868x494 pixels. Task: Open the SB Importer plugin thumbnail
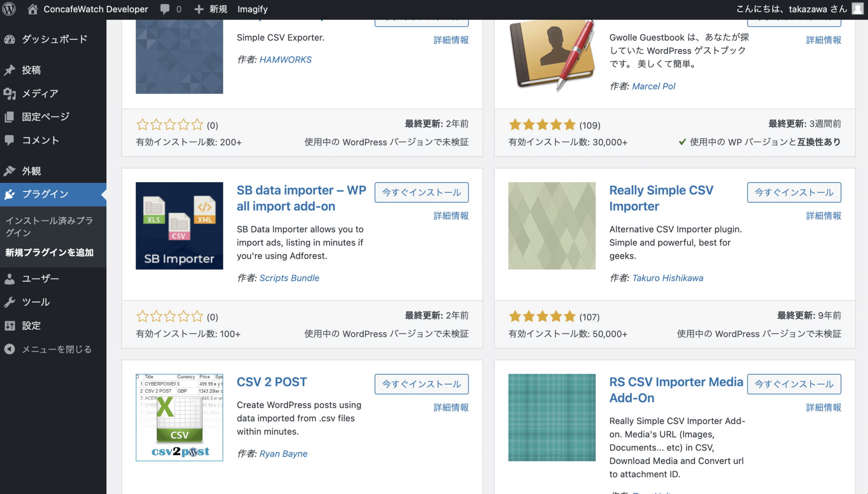click(179, 226)
